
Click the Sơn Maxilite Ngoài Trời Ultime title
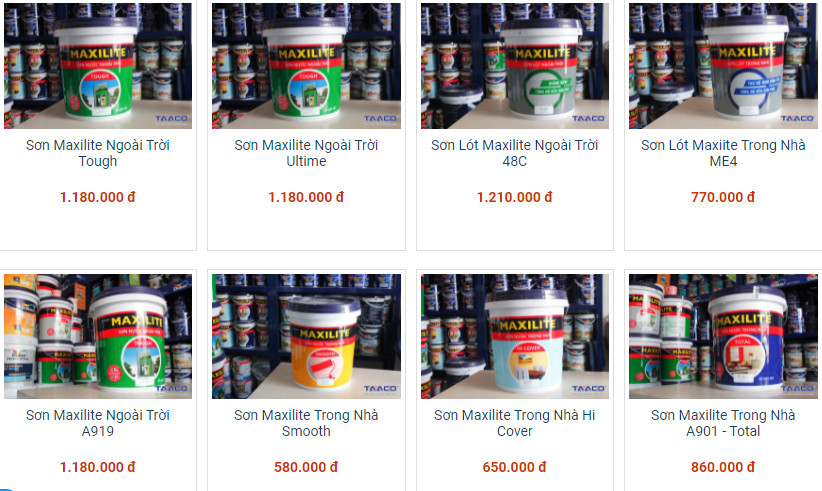point(306,153)
